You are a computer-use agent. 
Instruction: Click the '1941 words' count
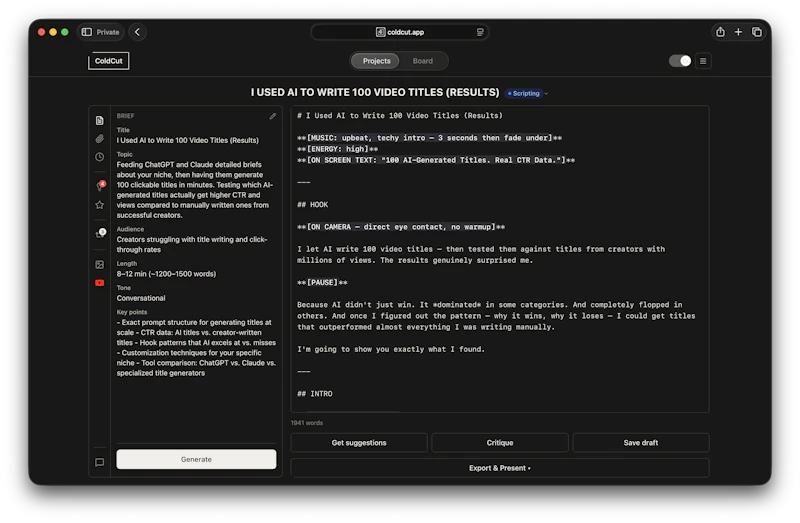[307, 423]
